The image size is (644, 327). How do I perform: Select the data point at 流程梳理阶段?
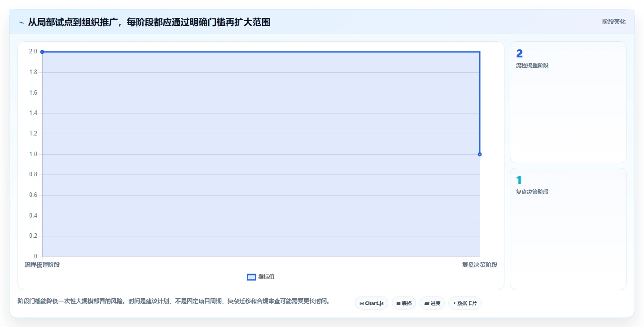point(42,52)
